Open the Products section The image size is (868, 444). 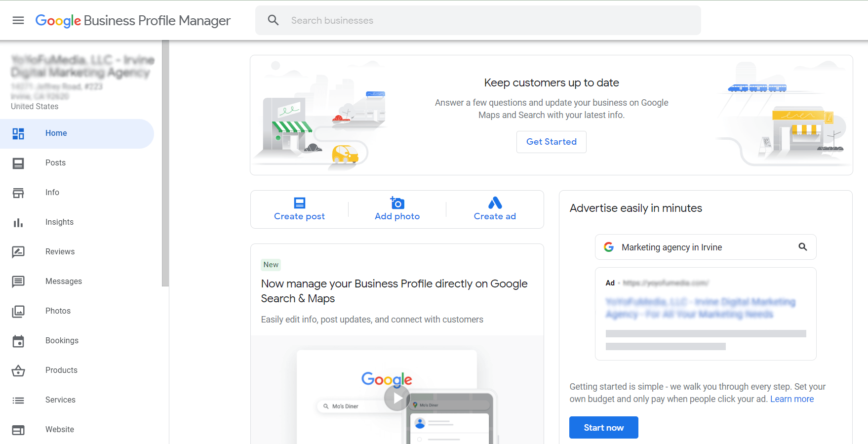point(61,370)
